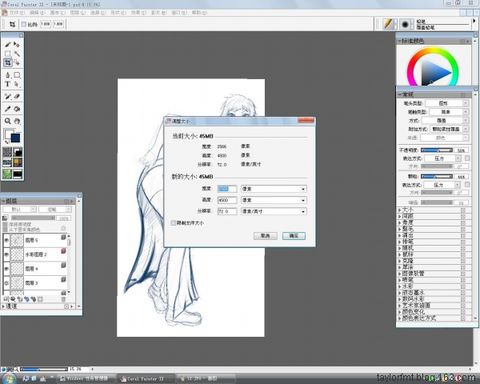
Task: Select the Text tool
Action: pos(8,84)
